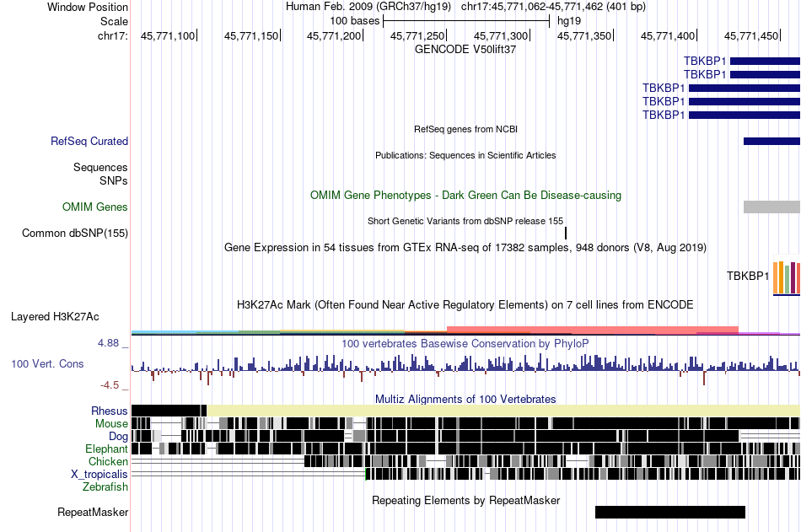Select the Zebrafish alignment label
The image size is (801, 532).
point(105,486)
